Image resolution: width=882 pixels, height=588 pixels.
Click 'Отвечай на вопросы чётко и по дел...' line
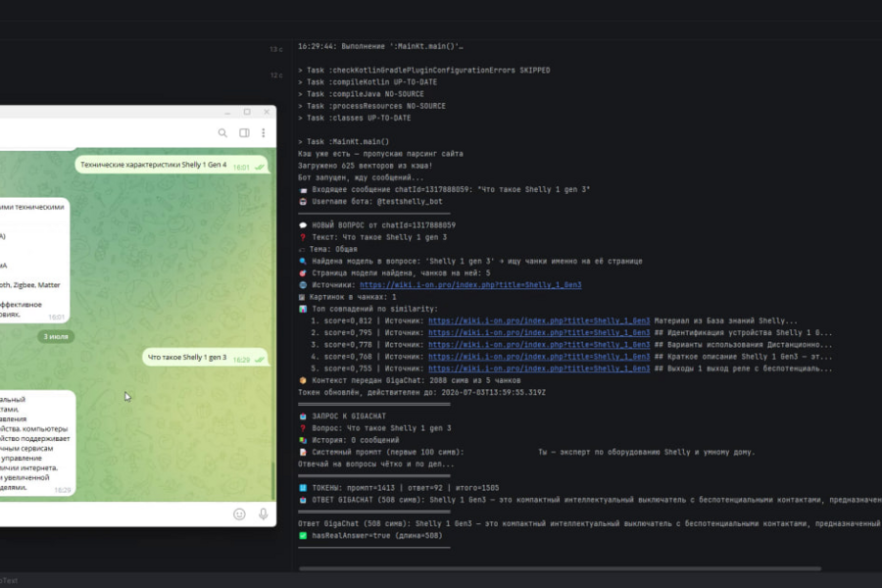[375, 465]
